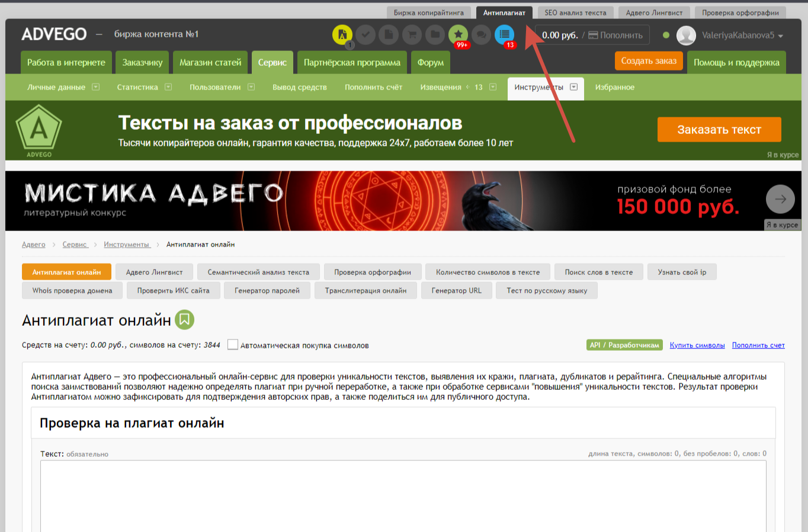808x532 pixels.
Task: Click the yellow document icon with badge 1
Action: pyautogui.click(x=342, y=35)
